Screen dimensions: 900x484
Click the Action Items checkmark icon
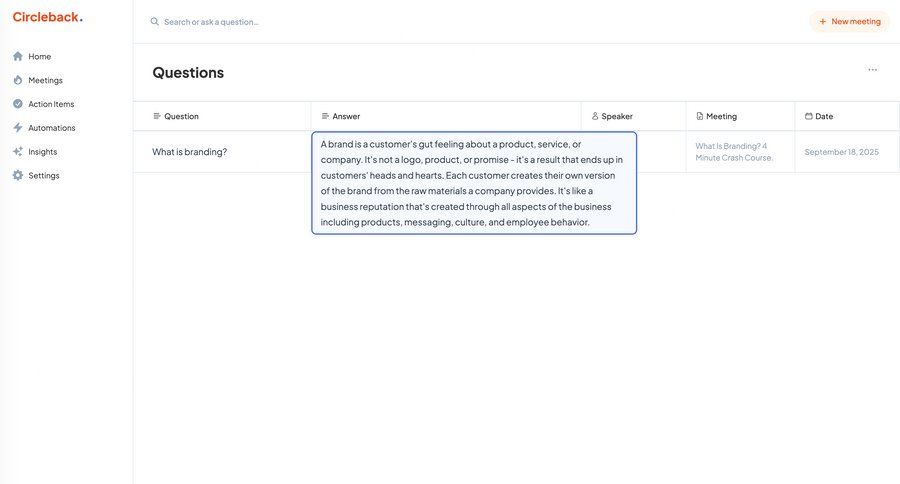pyautogui.click(x=18, y=104)
